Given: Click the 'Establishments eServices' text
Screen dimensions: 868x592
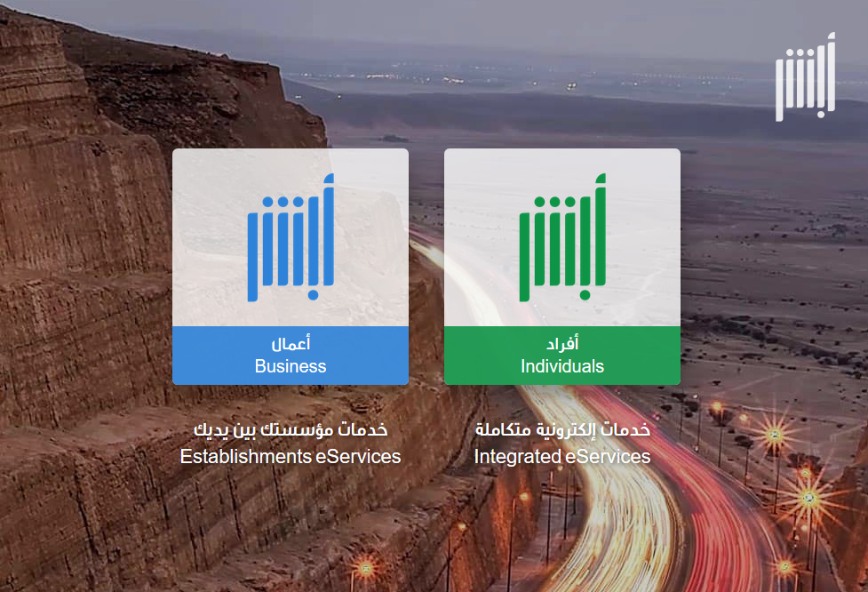Looking at the screenshot, I should click(291, 456).
